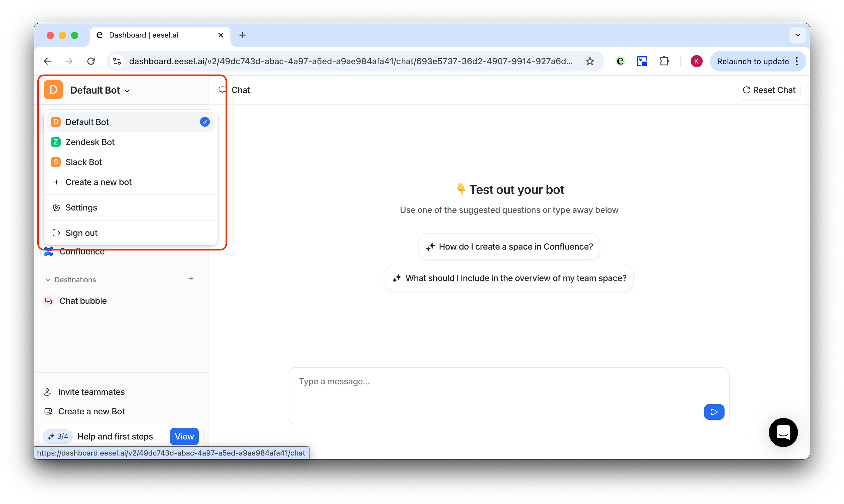The height and width of the screenshot is (504, 844).
Task: Close the Dashboard eesel.ai tab
Action: 221,35
